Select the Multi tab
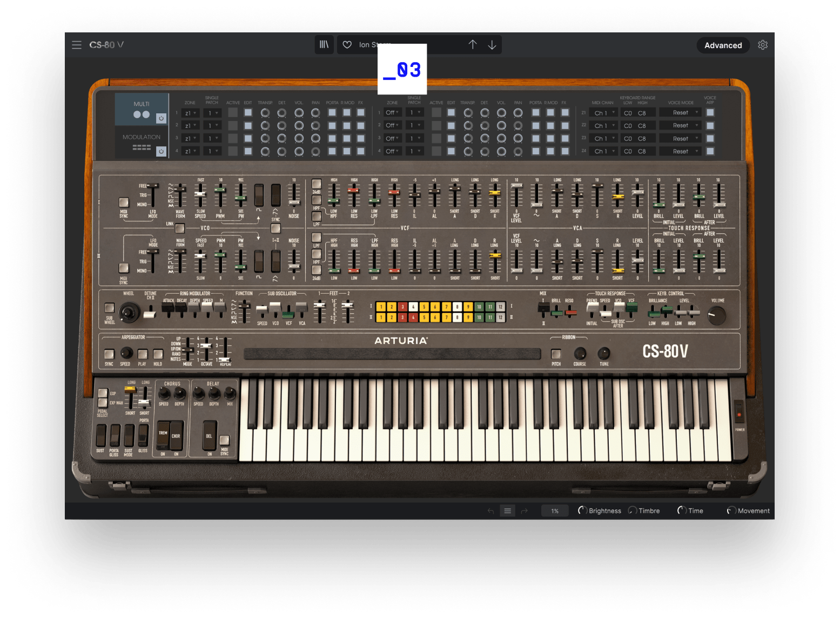840x617 pixels. point(142,110)
